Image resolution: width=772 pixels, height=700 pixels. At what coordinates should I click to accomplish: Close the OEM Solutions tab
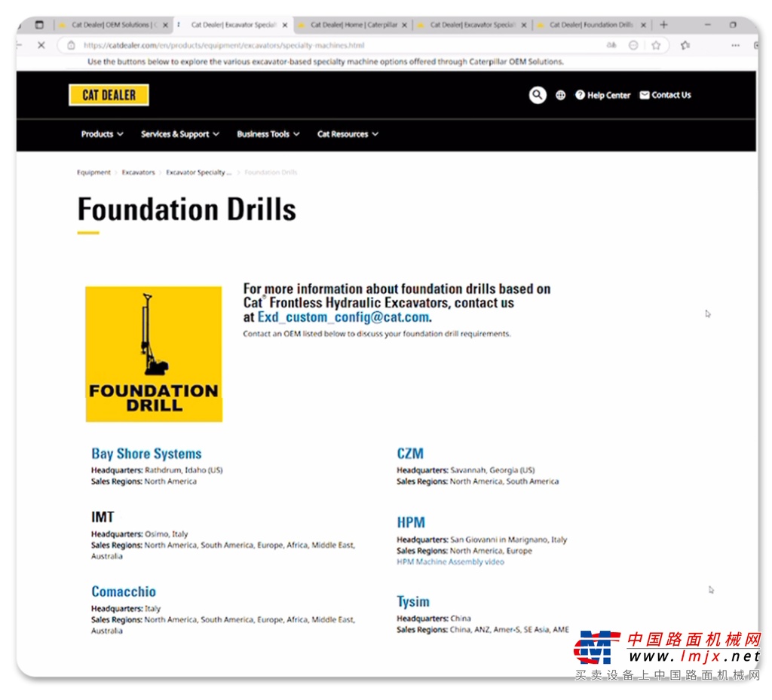click(x=165, y=25)
